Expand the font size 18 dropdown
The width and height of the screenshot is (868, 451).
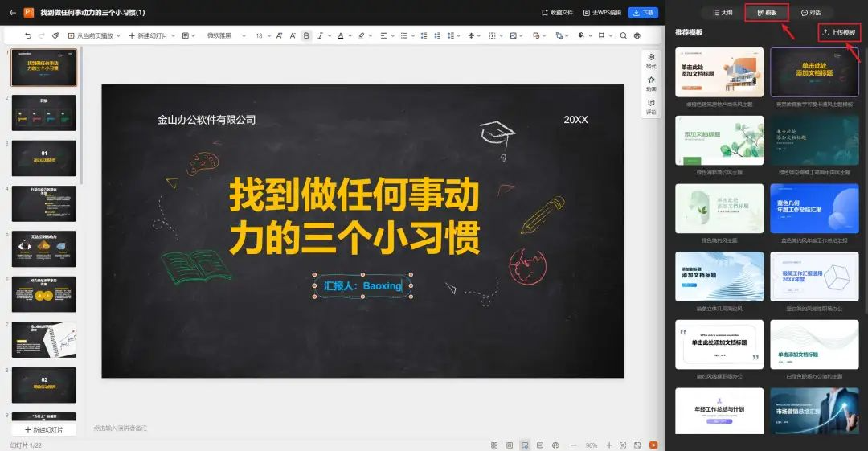point(263,35)
